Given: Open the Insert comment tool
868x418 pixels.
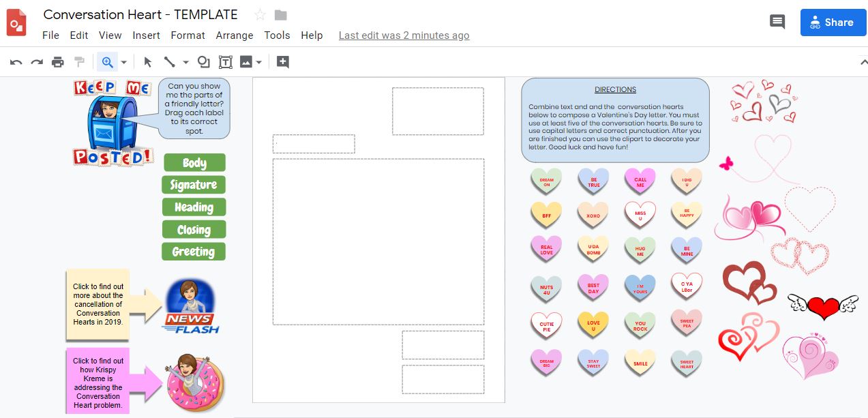Looking at the screenshot, I should click(282, 61).
